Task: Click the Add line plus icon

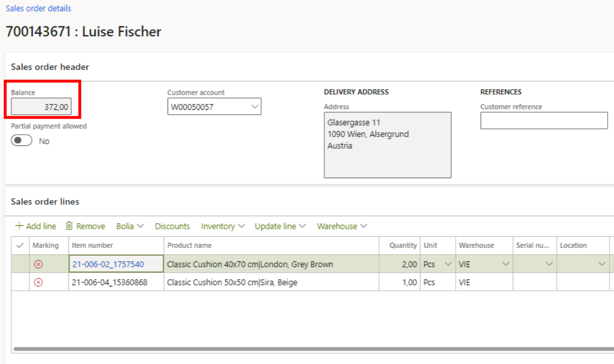Action: pyautogui.click(x=19, y=226)
